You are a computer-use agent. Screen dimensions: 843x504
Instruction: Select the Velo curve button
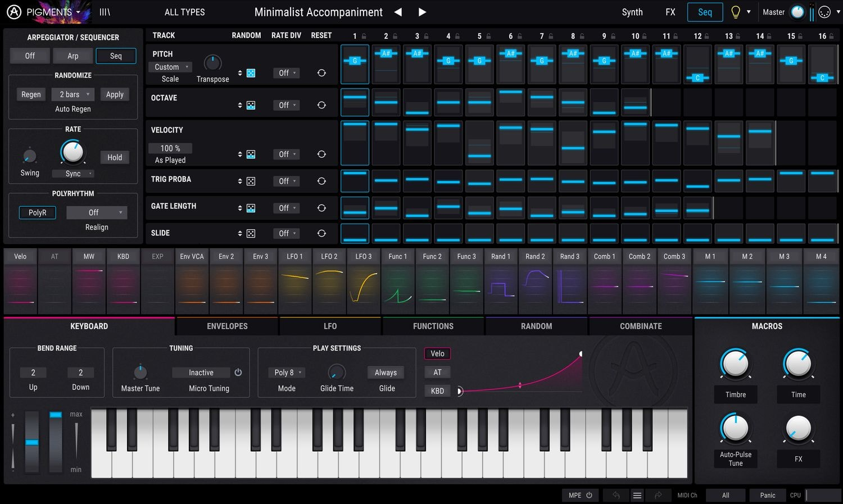click(x=437, y=353)
